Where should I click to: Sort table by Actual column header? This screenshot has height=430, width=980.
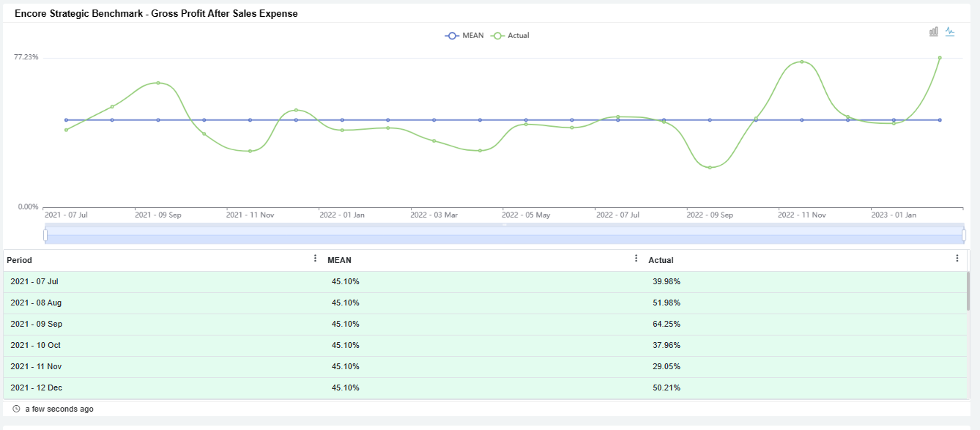coord(661,260)
